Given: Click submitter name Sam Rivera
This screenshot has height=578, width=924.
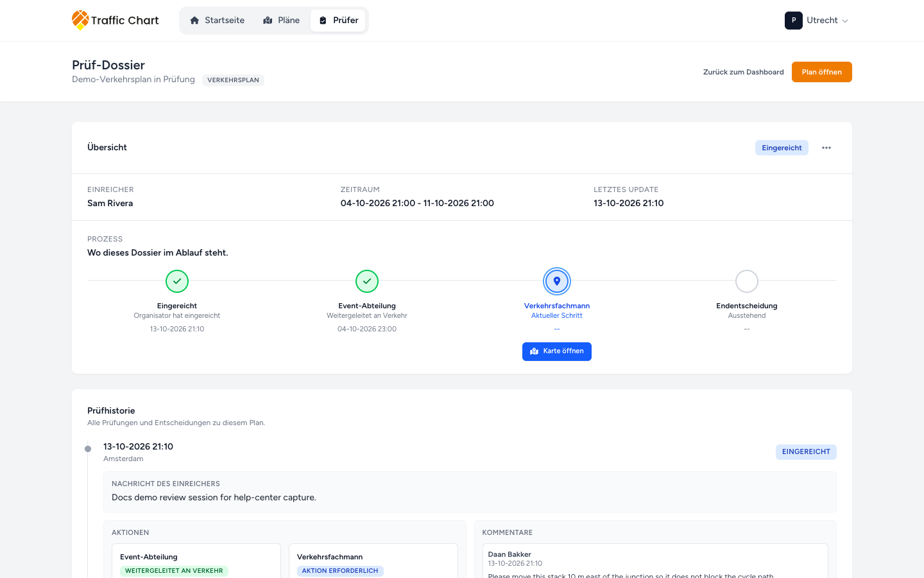Looking at the screenshot, I should (110, 204).
